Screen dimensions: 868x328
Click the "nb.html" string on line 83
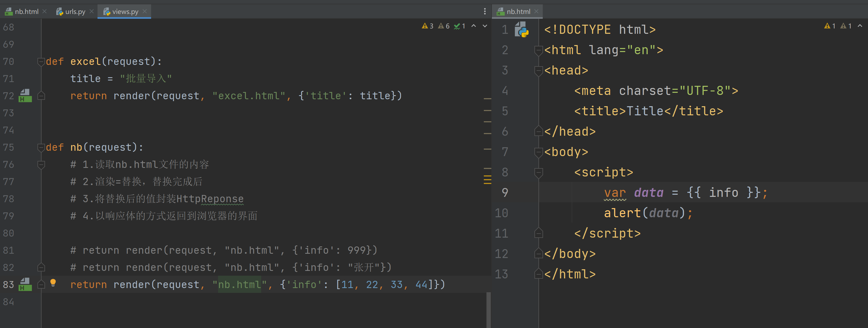click(x=240, y=285)
